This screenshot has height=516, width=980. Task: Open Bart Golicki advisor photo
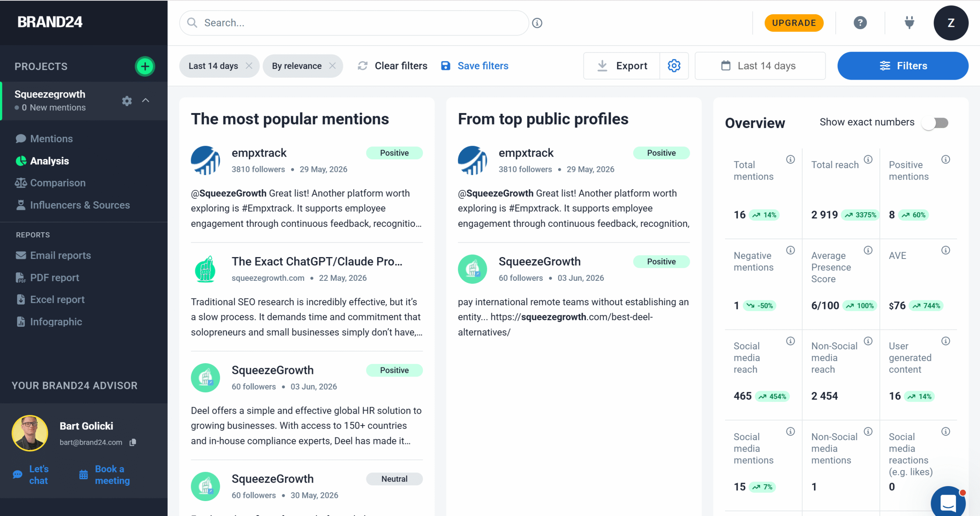coord(30,433)
